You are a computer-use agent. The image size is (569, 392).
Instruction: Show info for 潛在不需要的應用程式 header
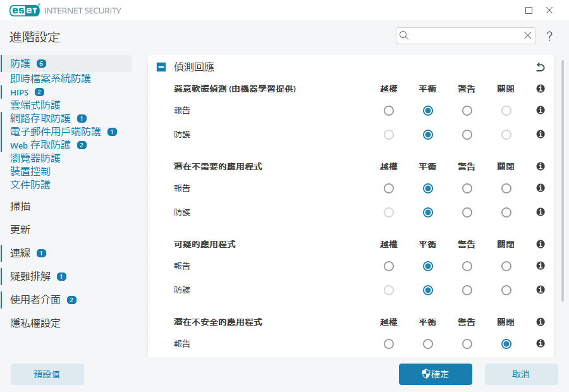pos(541,166)
